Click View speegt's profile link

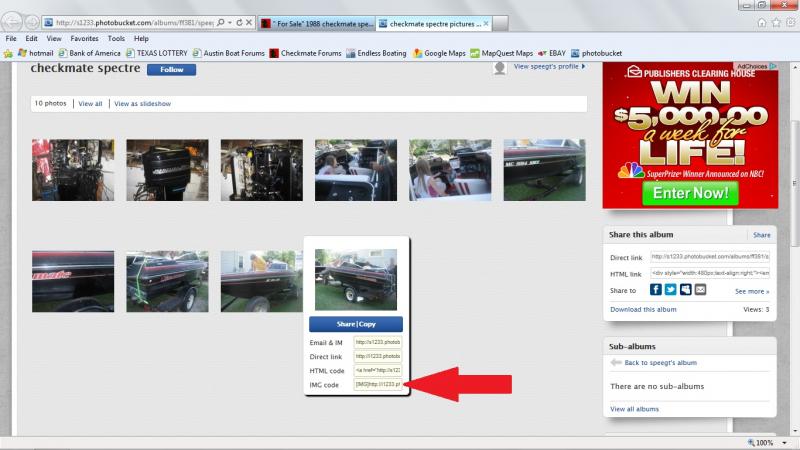(x=549, y=66)
